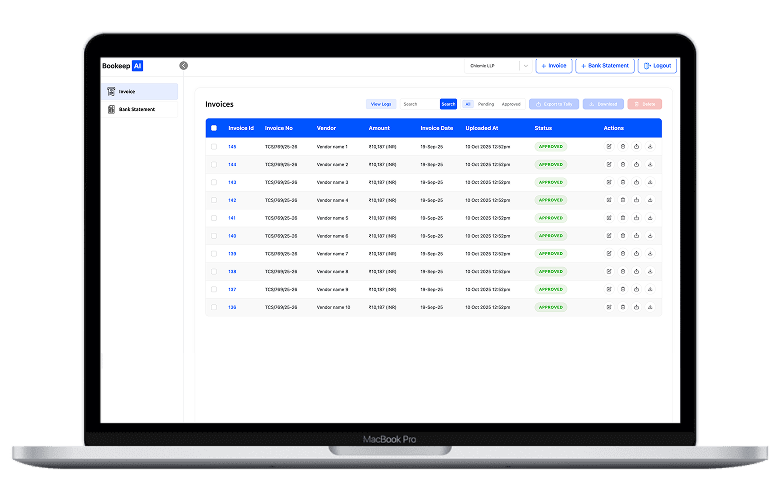Screen dimensions: 781x483
Task: Click the download icon for invoice 139
Action: coord(650,253)
